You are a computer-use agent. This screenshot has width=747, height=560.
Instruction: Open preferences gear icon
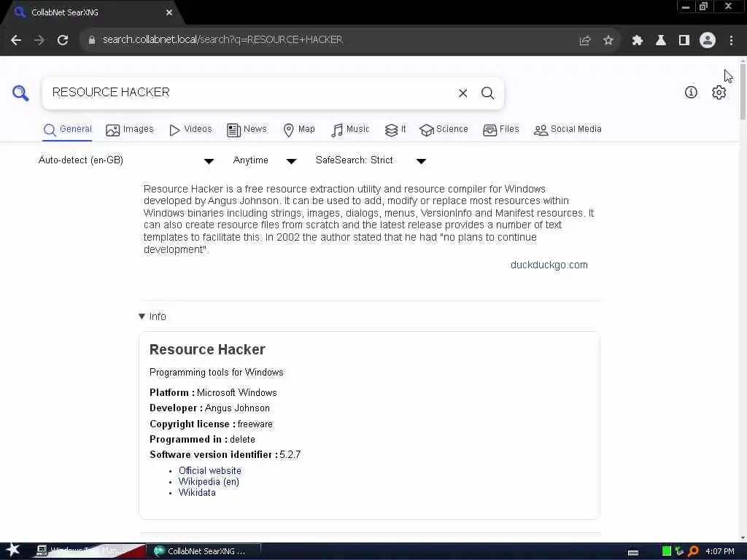pyautogui.click(x=719, y=93)
